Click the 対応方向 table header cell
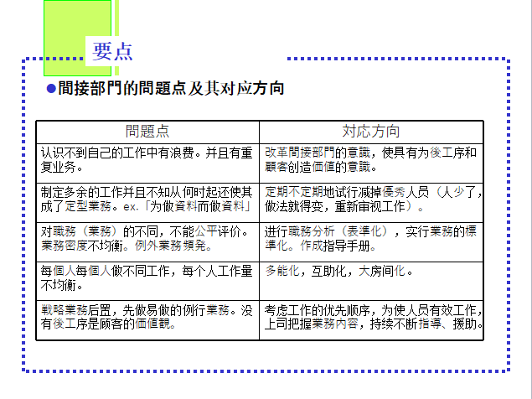This screenshot has width=532, height=399. [370, 132]
